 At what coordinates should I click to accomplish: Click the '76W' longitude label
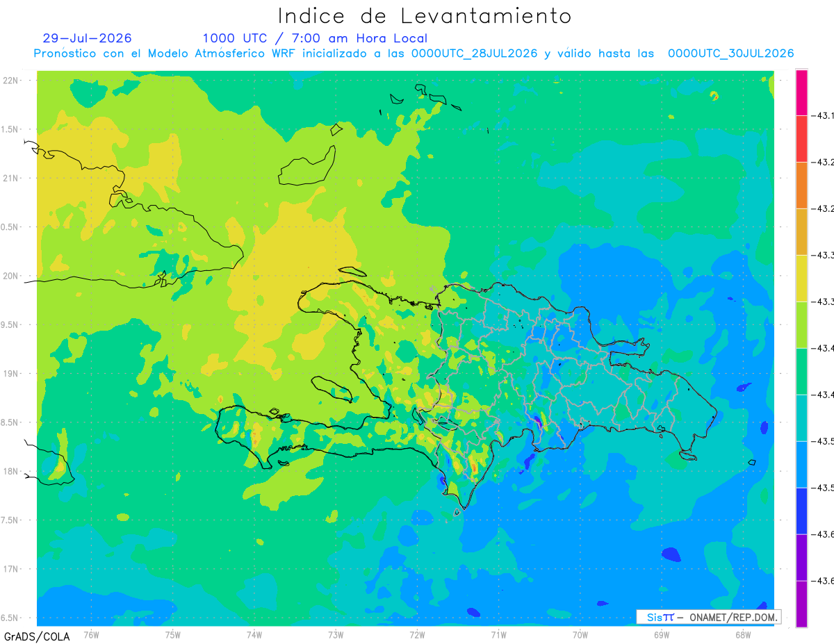point(91,634)
